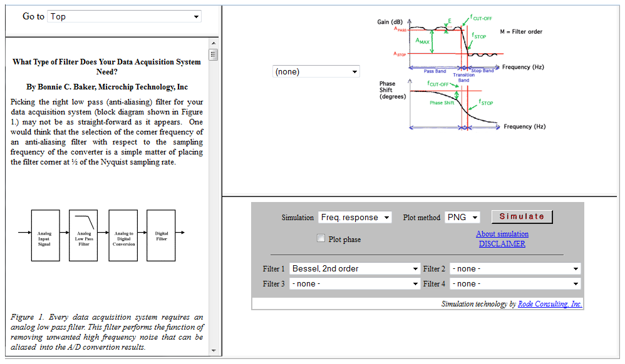Click the Digital Filter block in diagram
This screenshot has height=364, width=625.
(161, 235)
